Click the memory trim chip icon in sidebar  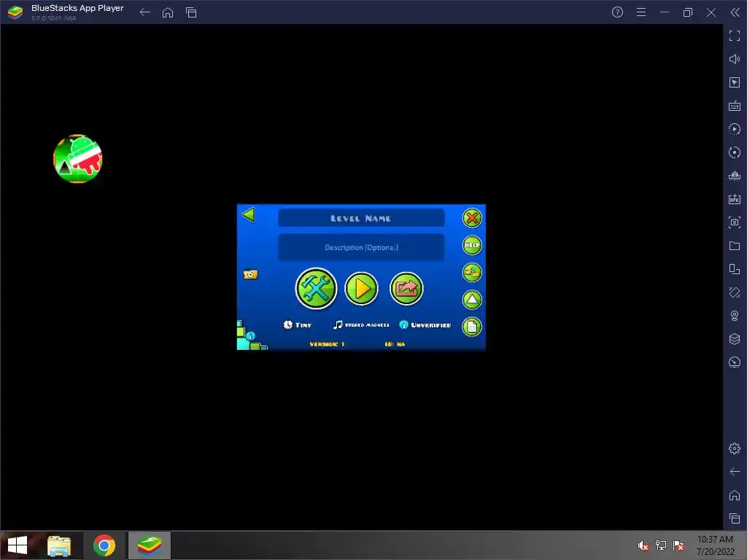click(735, 176)
